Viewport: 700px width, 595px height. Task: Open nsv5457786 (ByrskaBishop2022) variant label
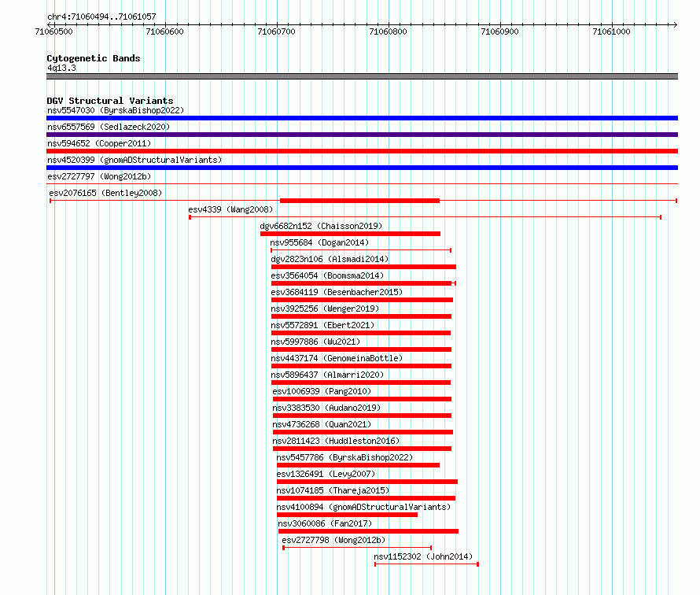(x=344, y=457)
